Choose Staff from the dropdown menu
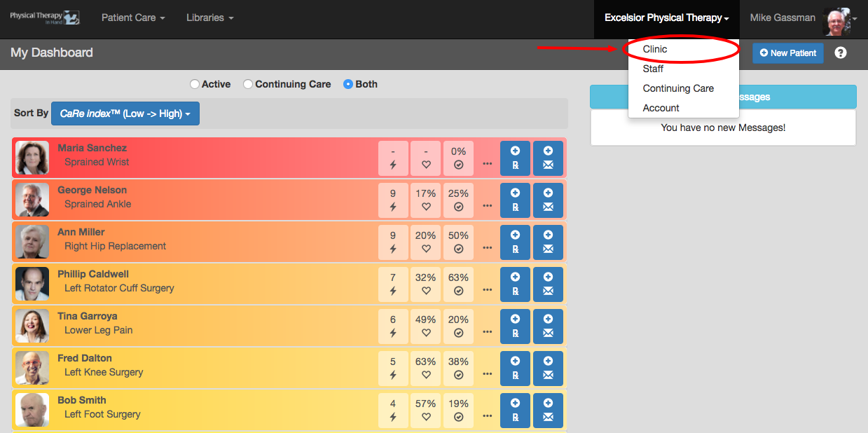The width and height of the screenshot is (868, 433). 684,69
